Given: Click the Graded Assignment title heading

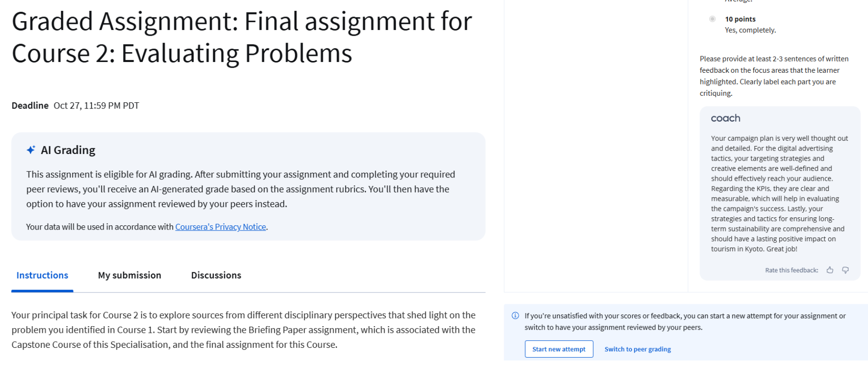Looking at the screenshot, I should 241,38.
